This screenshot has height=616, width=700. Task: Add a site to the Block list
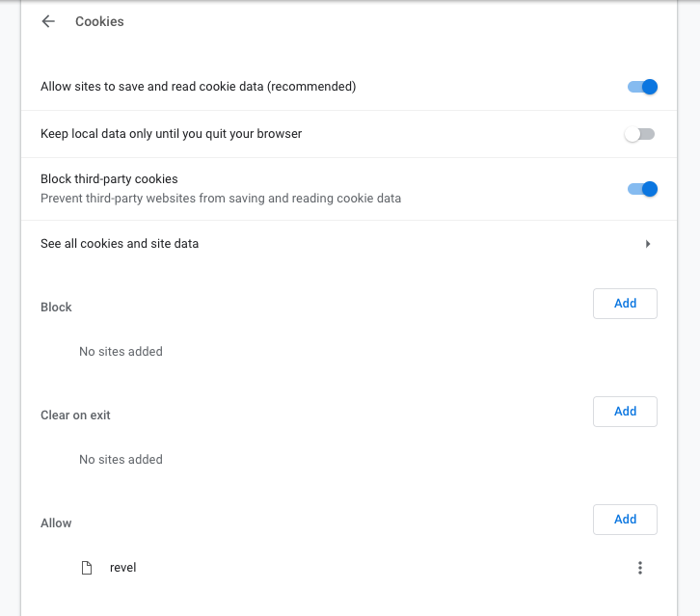coord(625,304)
